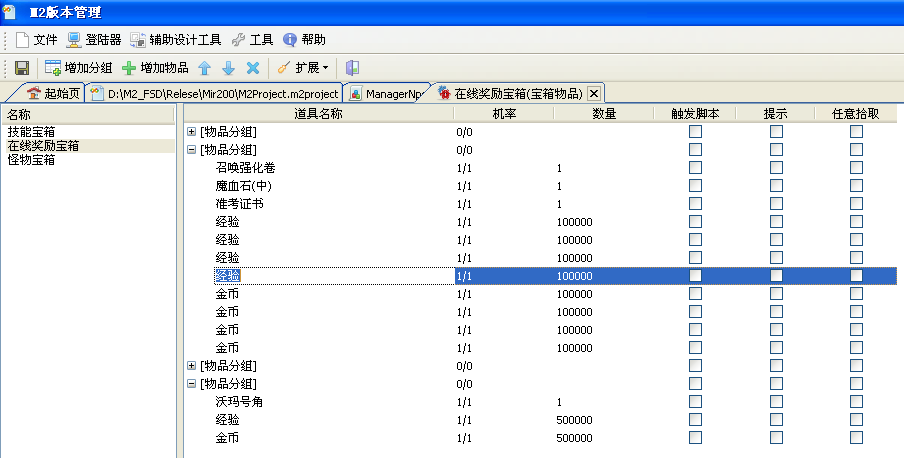
Task: Click the 任意拾取 column header
Action: [x=856, y=114]
